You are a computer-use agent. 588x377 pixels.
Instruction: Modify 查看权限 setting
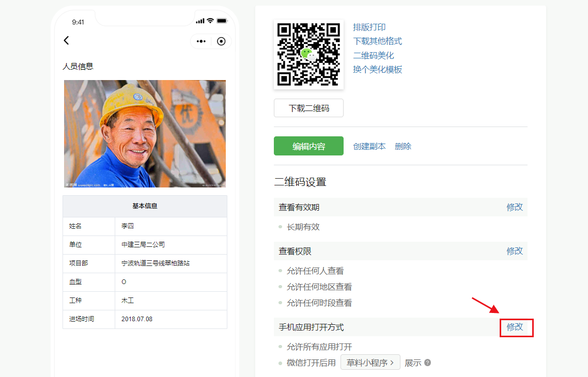(x=515, y=251)
